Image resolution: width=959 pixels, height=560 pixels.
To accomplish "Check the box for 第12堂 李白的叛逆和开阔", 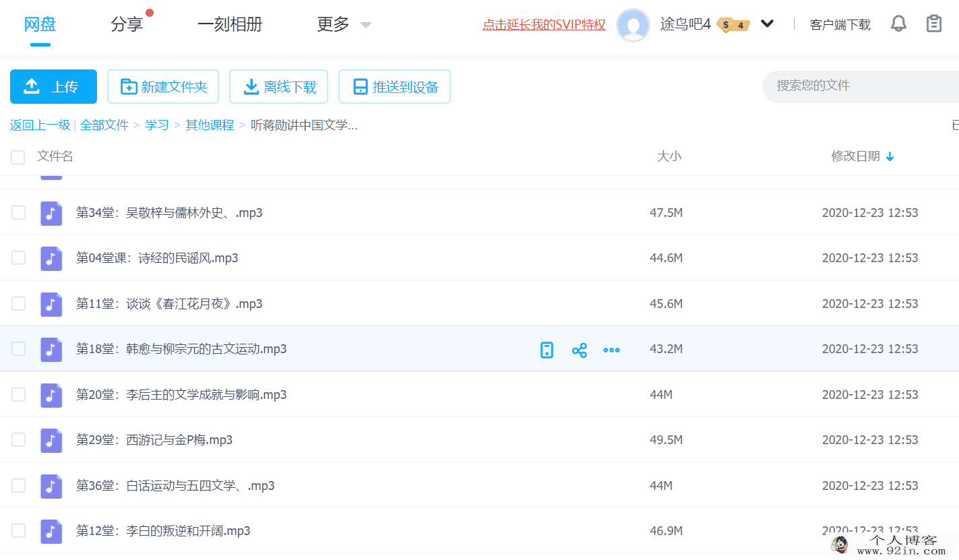I will pyautogui.click(x=18, y=531).
